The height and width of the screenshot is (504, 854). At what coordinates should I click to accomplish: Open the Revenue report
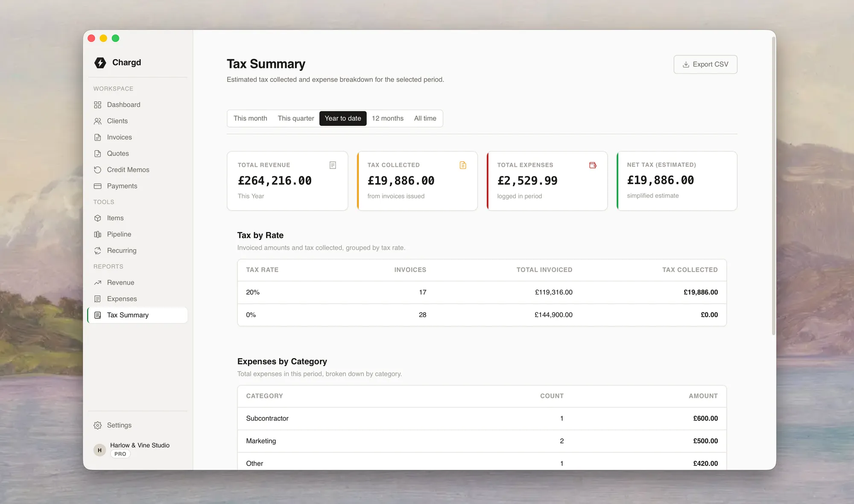click(x=137, y=283)
